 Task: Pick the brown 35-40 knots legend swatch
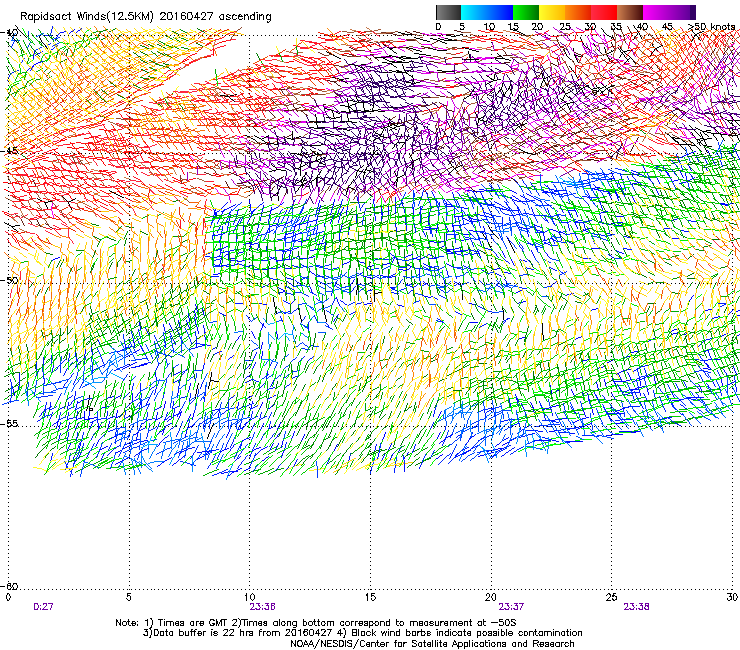click(x=630, y=12)
